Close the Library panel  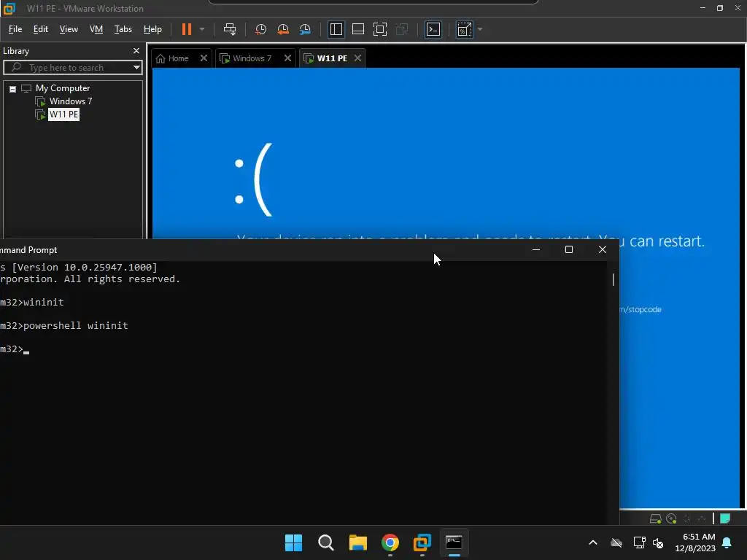pos(136,51)
